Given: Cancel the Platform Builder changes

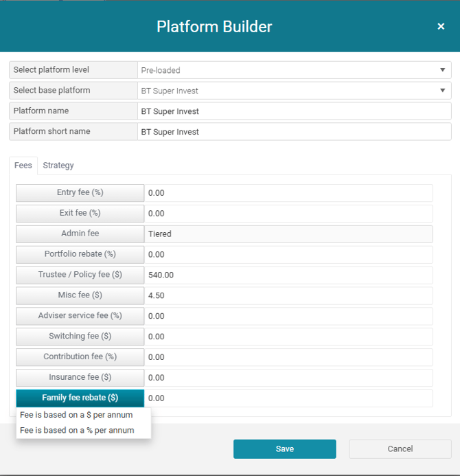Looking at the screenshot, I should [400, 449].
